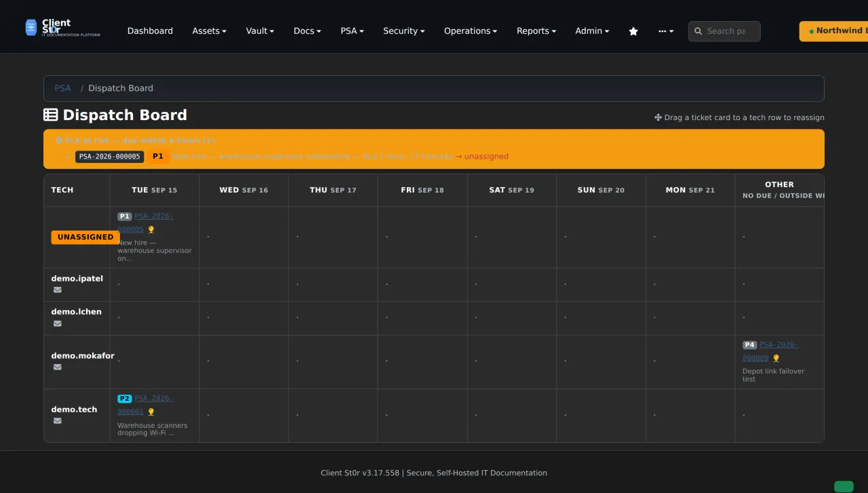The image size is (868, 493).
Task: Click the envelope icon under demo.ipatel
Action: click(58, 290)
